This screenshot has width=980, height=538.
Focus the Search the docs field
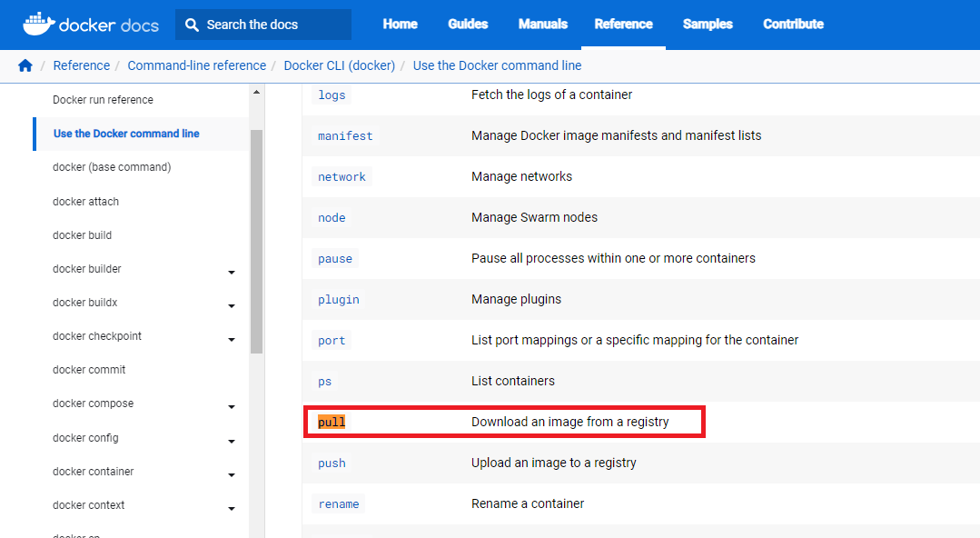(x=263, y=25)
